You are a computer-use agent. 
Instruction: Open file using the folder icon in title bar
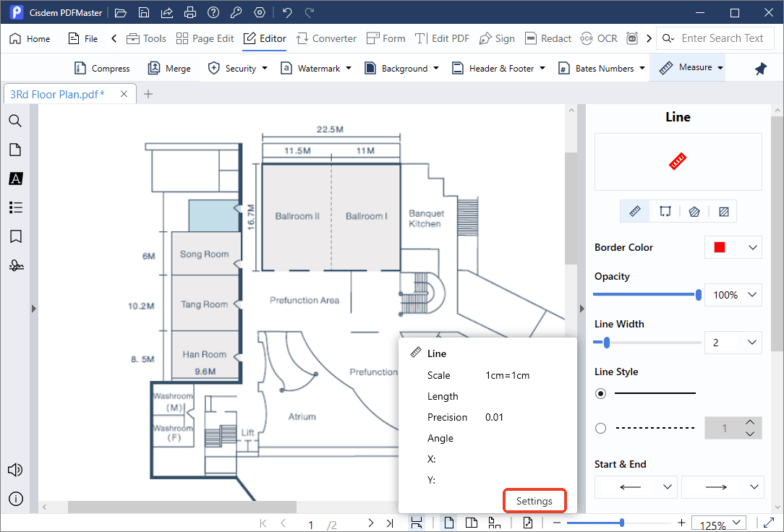coord(121,12)
